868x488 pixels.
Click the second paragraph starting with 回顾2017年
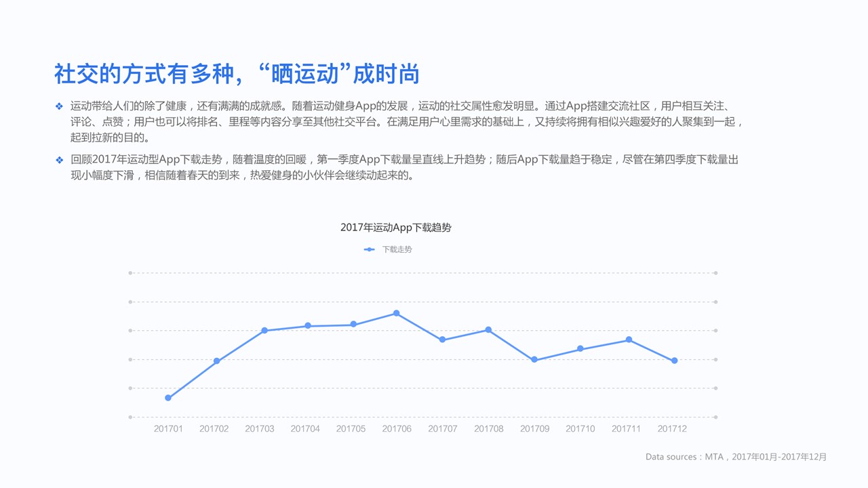(404, 167)
